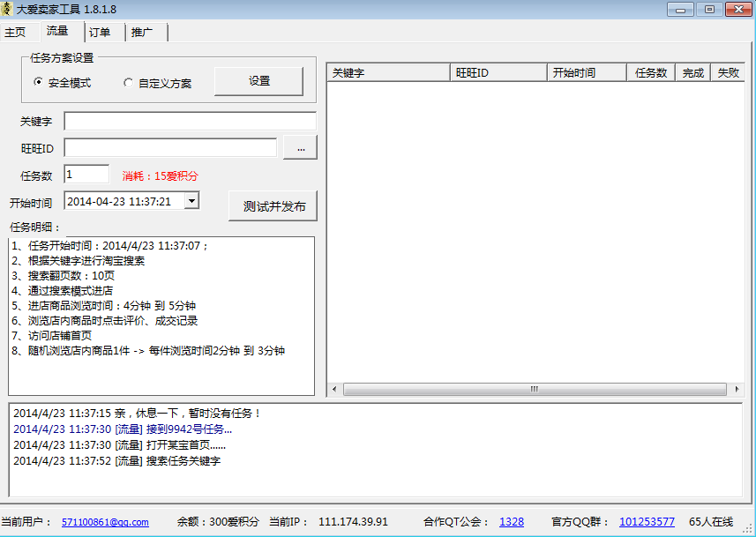Open the 推广 tab
The height and width of the screenshot is (537, 756).
coord(143,31)
